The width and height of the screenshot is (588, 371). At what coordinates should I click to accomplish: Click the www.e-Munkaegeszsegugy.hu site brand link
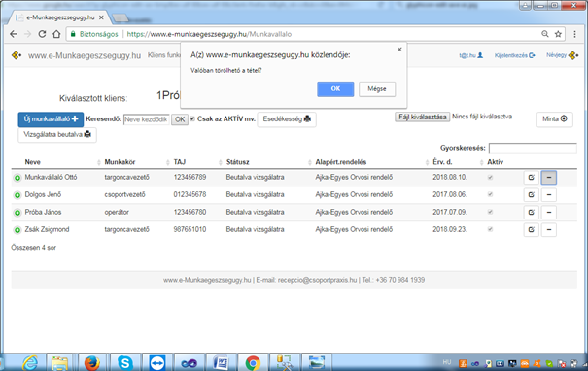tap(85, 55)
